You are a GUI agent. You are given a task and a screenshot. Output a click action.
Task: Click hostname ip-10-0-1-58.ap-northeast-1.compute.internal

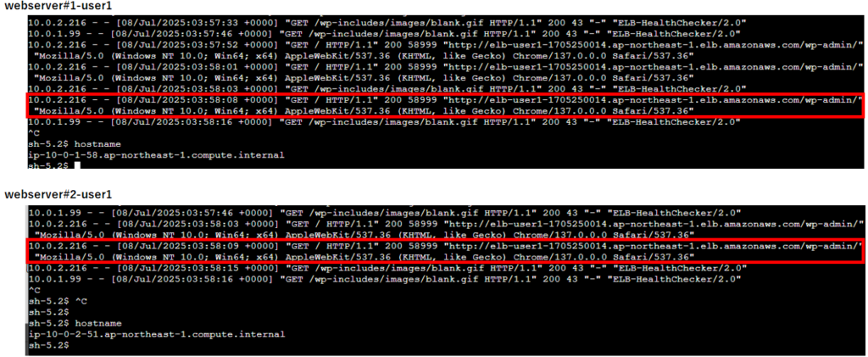pyautogui.click(x=156, y=155)
